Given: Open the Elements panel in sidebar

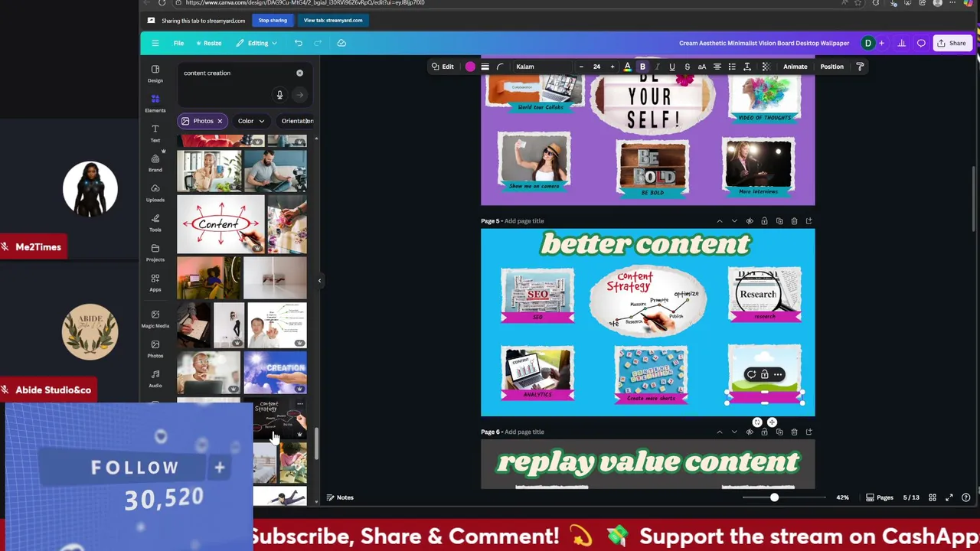Looking at the screenshot, I should click(155, 103).
